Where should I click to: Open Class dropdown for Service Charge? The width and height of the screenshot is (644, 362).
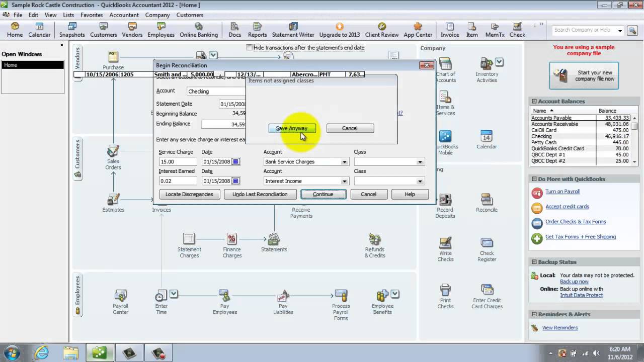pyautogui.click(x=420, y=162)
